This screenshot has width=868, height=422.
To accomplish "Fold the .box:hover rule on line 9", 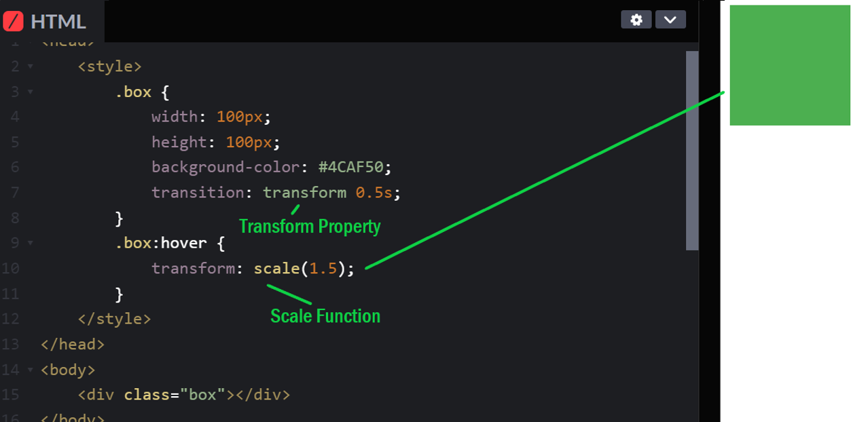I will tap(31, 243).
